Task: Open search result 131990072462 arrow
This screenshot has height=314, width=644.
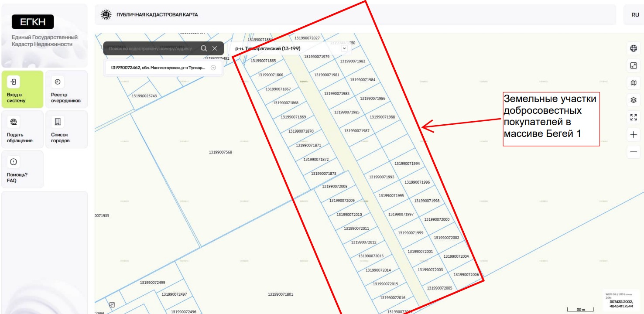Action: (213, 68)
